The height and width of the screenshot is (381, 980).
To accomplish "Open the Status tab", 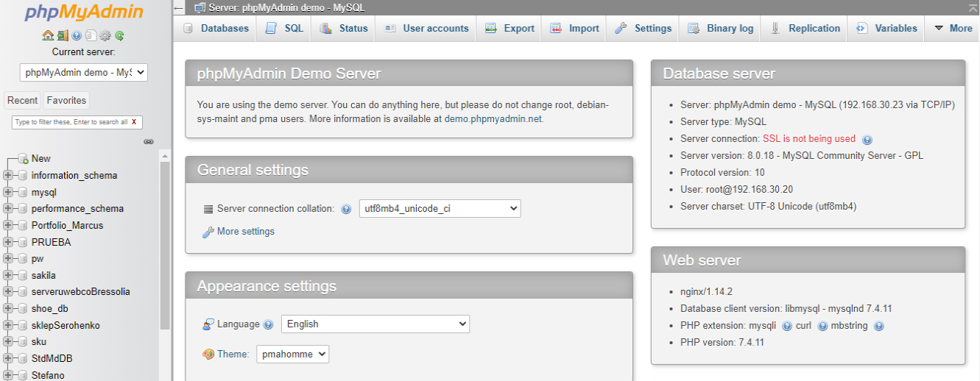I will [x=344, y=28].
